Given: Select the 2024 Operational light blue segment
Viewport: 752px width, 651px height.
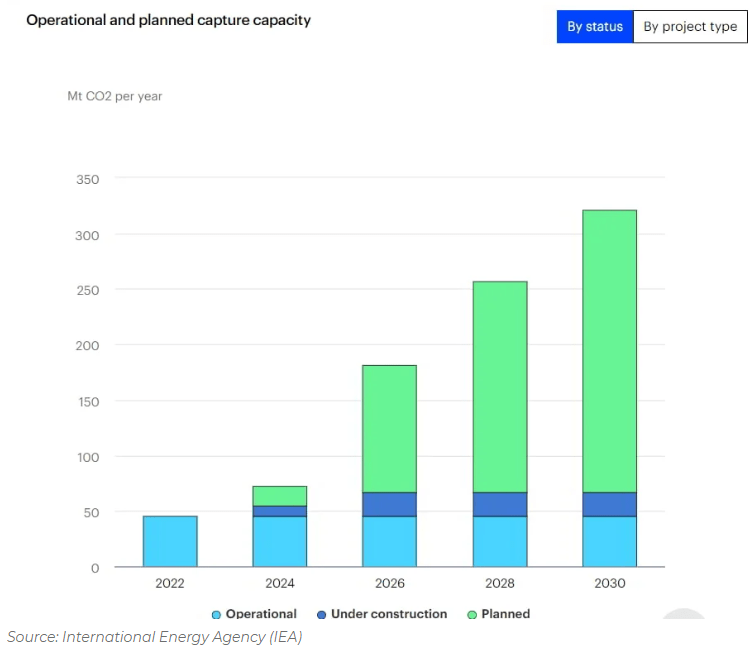Looking at the screenshot, I should pos(280,541).
